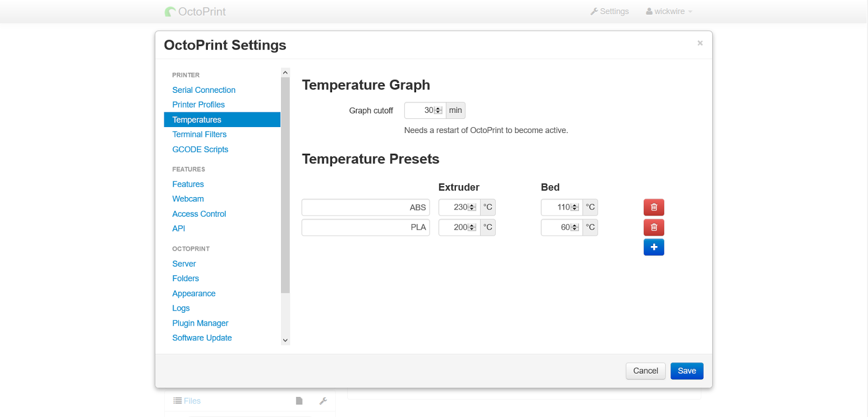Viewport: 868px width, 417px height.
Task: Delete the PLA temperature preset
Action: 654,228
